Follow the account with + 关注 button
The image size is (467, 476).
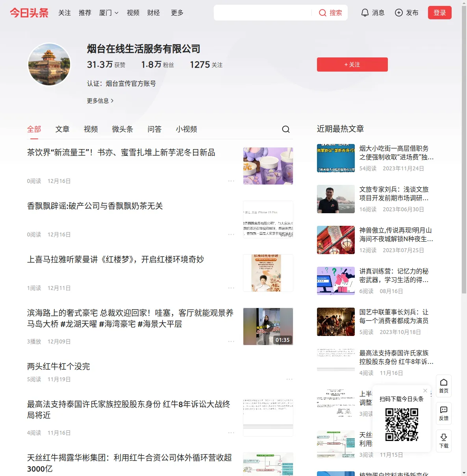click(352, 65)
